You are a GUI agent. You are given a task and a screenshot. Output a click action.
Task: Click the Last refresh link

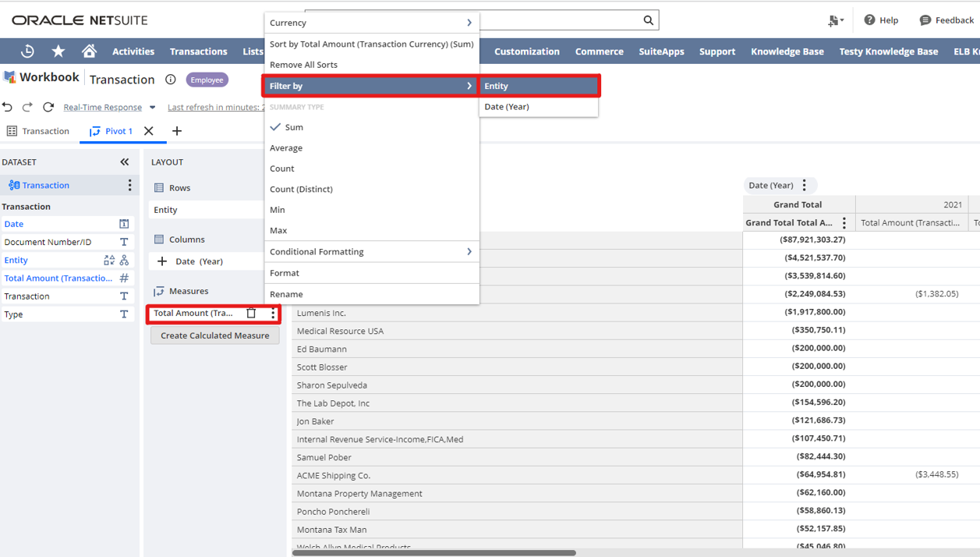tap(216, 108)
